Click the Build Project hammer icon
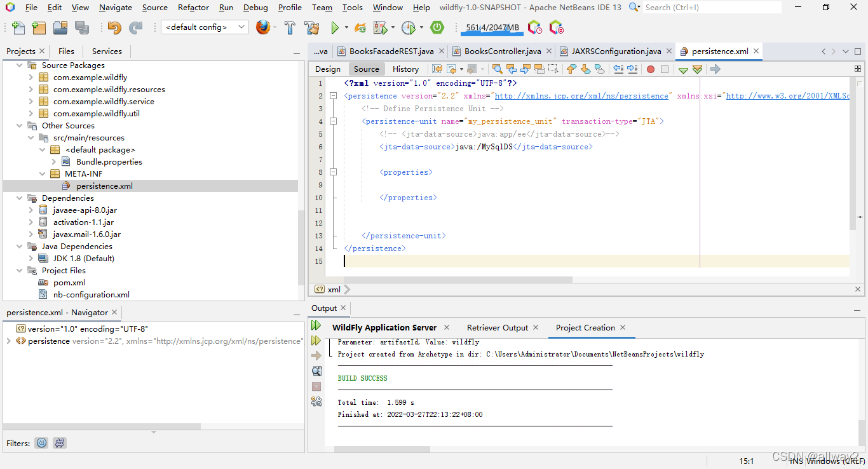Viewport: 868px width, 469px height. point(290,27)
